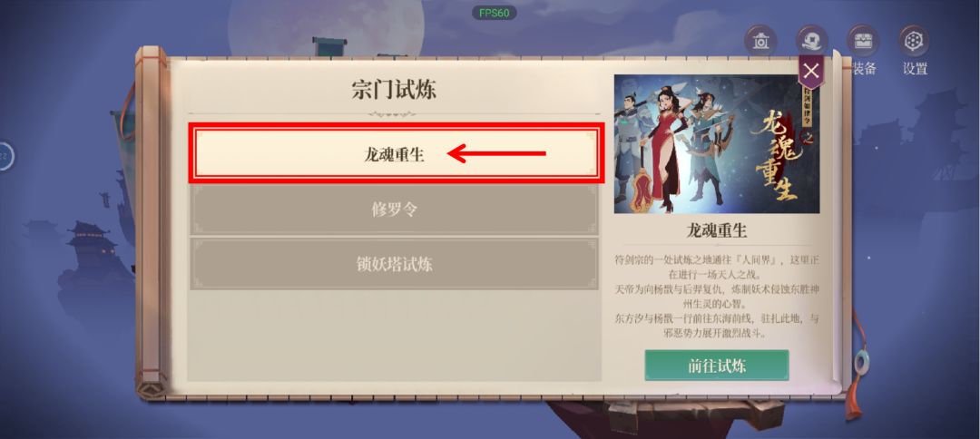Open the gear-shaped settings icon
Image resolution: width=980 pixels, height=439 pixels.
914,41
